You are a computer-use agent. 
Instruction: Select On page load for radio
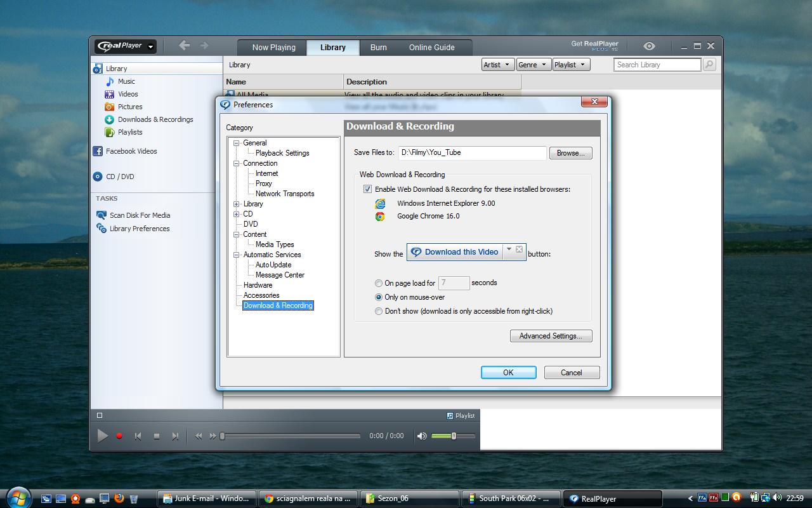tap(379, 283)
